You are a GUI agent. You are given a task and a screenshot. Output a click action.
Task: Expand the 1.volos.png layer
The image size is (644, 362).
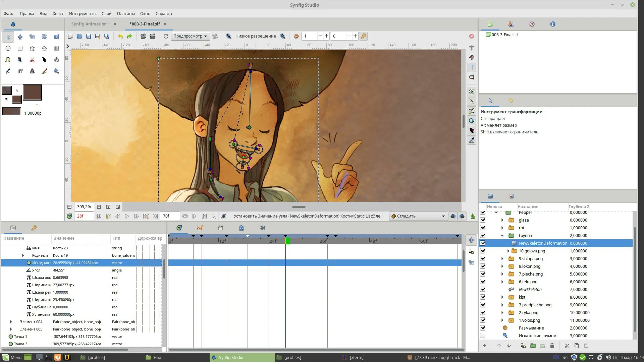tap(502, 320)
